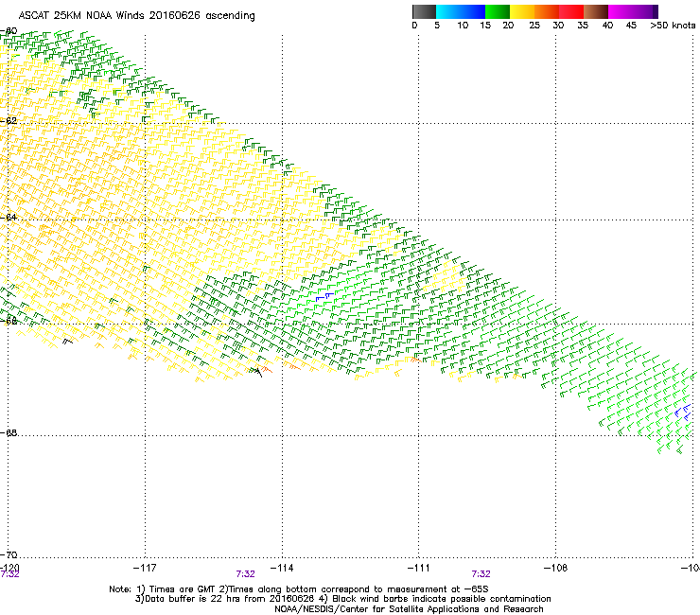Click the '25' label under the color bar
Image resolution: width=700 pixels, height=615 pixels.
534,26
